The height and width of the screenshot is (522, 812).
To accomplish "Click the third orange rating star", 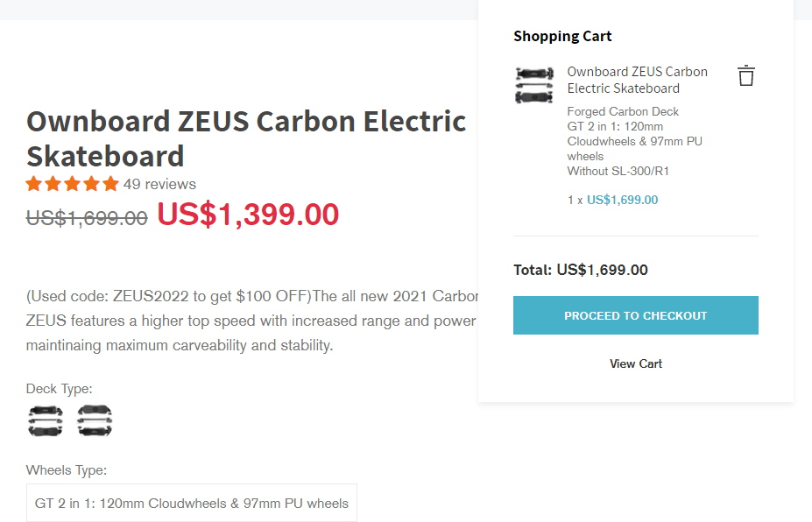I will click(73, 184).
